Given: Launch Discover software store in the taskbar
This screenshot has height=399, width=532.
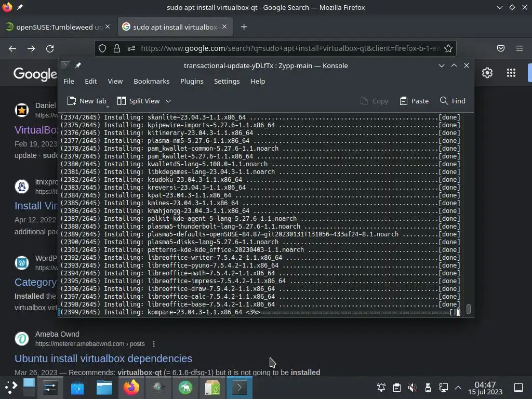Looking at the screenshot, I should click(77, 388).
